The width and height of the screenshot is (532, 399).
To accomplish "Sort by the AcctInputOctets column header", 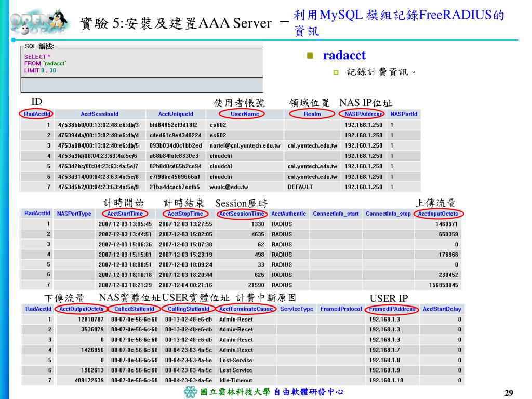I will tap(438, 214).
